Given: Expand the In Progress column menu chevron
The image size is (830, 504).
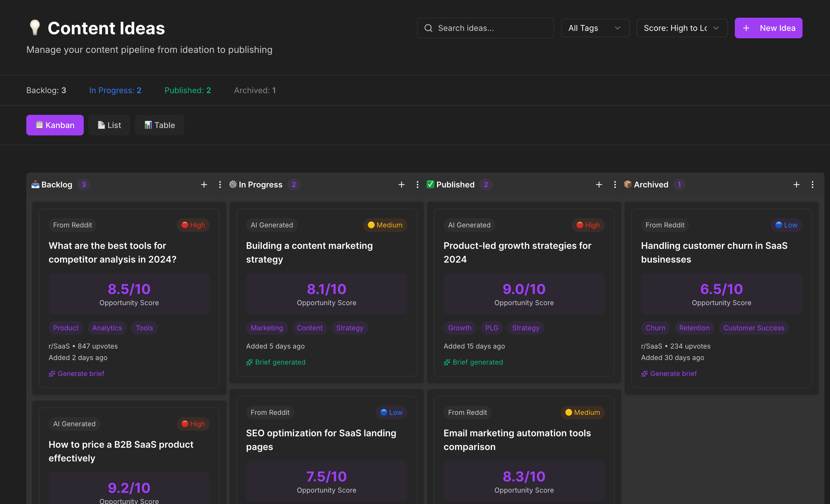Looking at the screenshot, I should pyautogui.click(x=417, y=185).
